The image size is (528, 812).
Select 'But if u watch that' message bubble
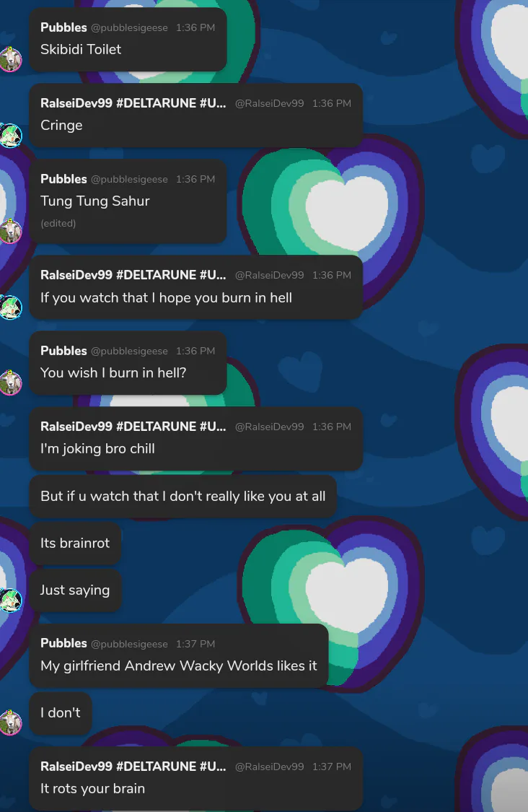pyautogui.click(x=183, y=496)
